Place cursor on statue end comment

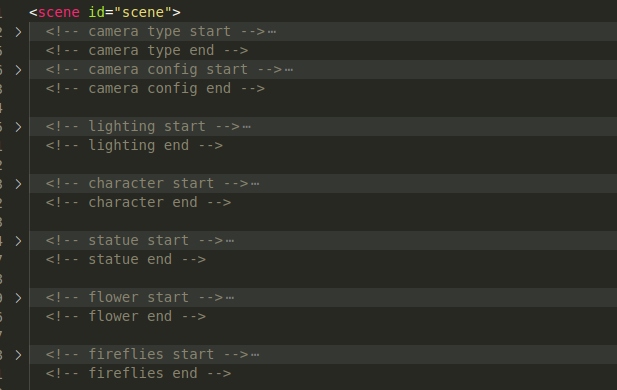click(x=126, y=260)
